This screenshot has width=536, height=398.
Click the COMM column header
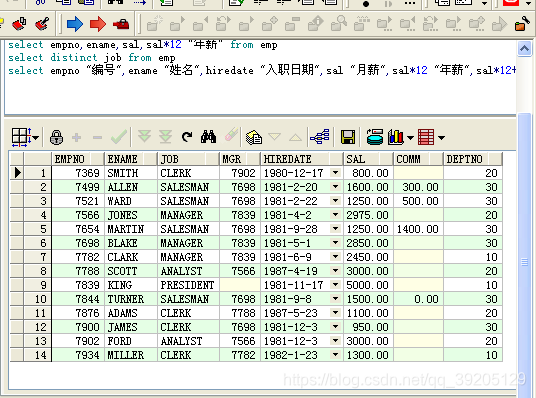pos(418,159)
